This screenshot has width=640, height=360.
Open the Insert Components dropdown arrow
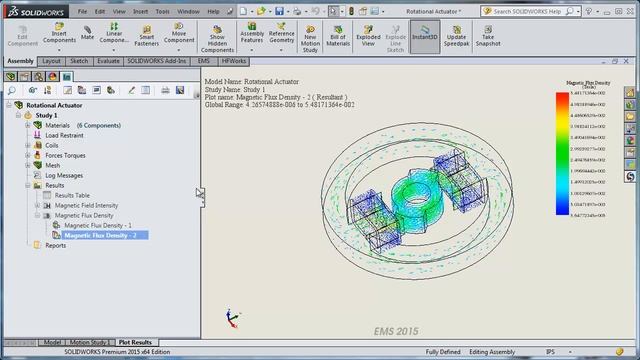click(59, 50)
